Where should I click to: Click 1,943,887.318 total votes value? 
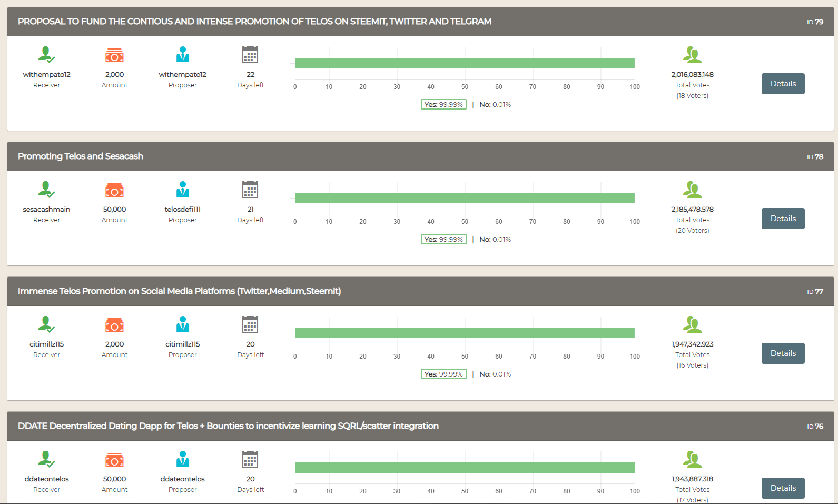tap(692, 479)
